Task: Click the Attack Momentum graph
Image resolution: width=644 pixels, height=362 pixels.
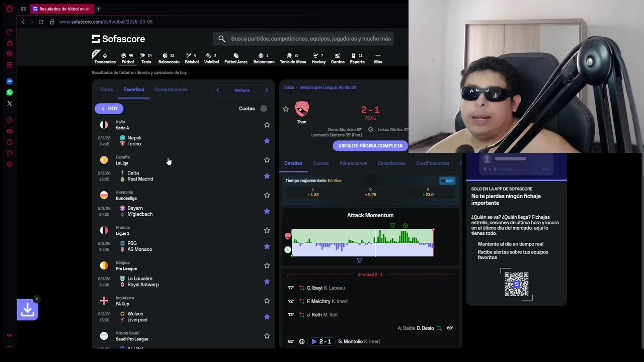Action: point(362,243)
